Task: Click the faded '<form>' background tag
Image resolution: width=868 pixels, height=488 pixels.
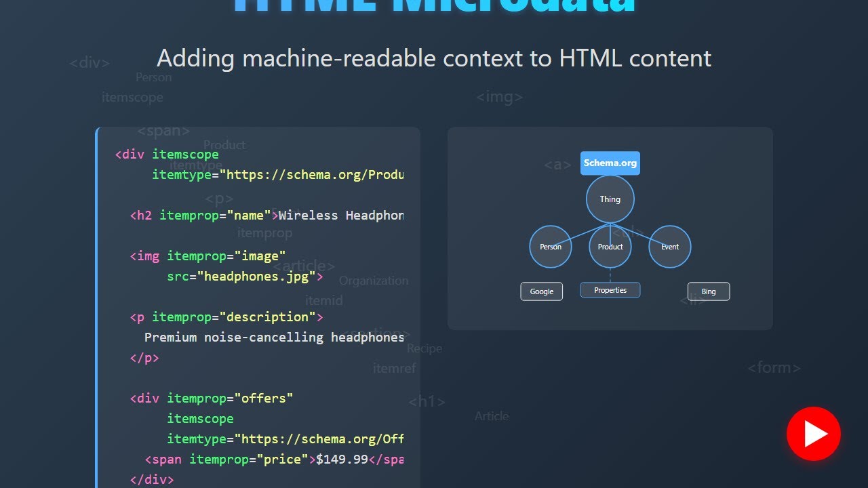Action: pyautogui.click(x=774, y=368)
